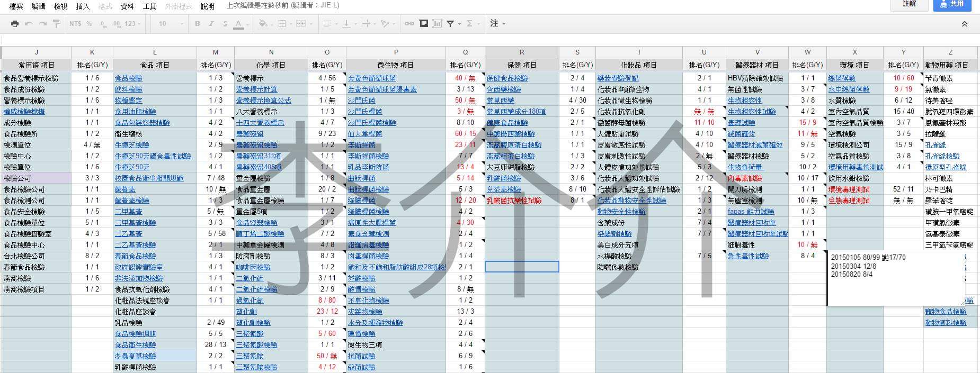Click the percent format icon
Viewport: 980px width, 373px height.
pos(89,24)
